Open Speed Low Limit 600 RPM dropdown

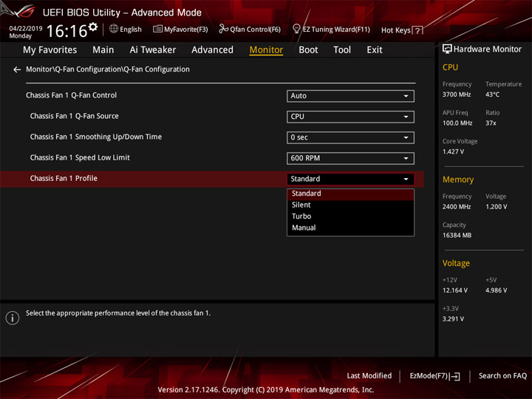350,158
